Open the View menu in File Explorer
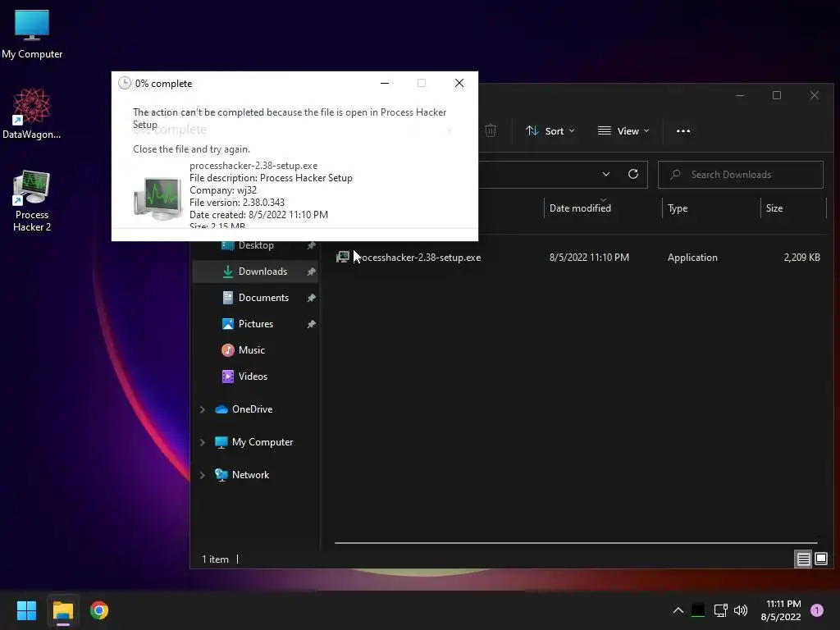This screenshot has height=630, width=840. coord(623,130)
